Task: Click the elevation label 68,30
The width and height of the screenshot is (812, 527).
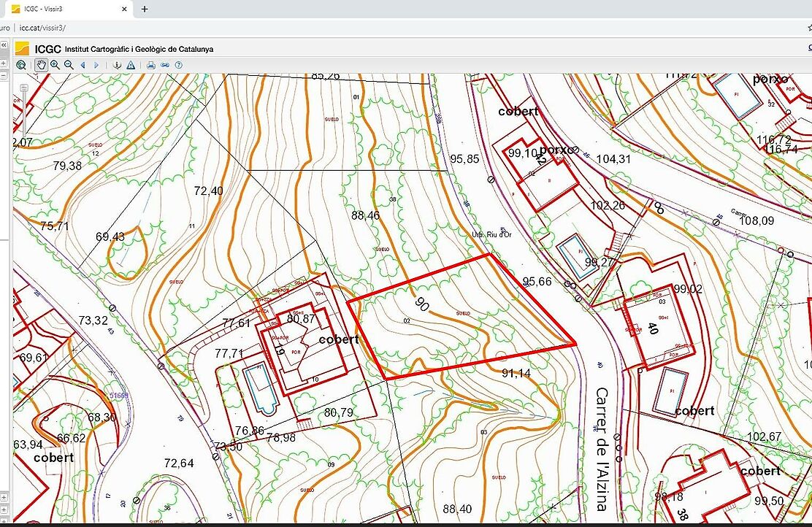Action: pos(102,418)
